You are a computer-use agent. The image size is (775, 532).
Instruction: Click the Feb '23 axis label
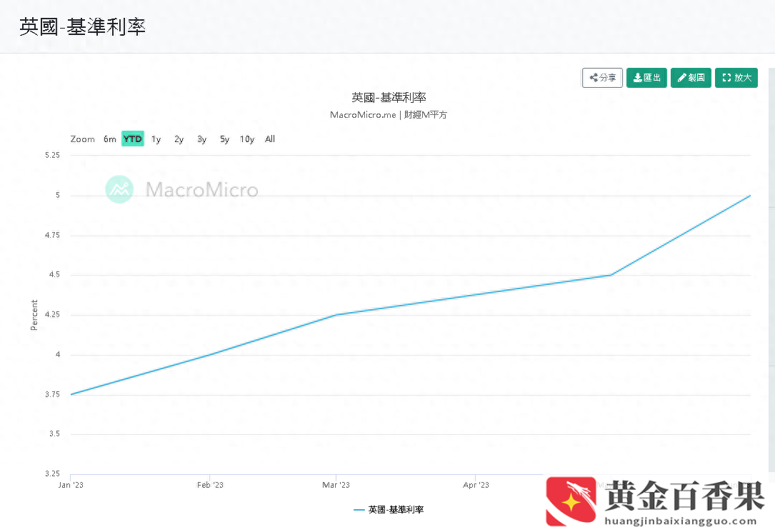210,485
